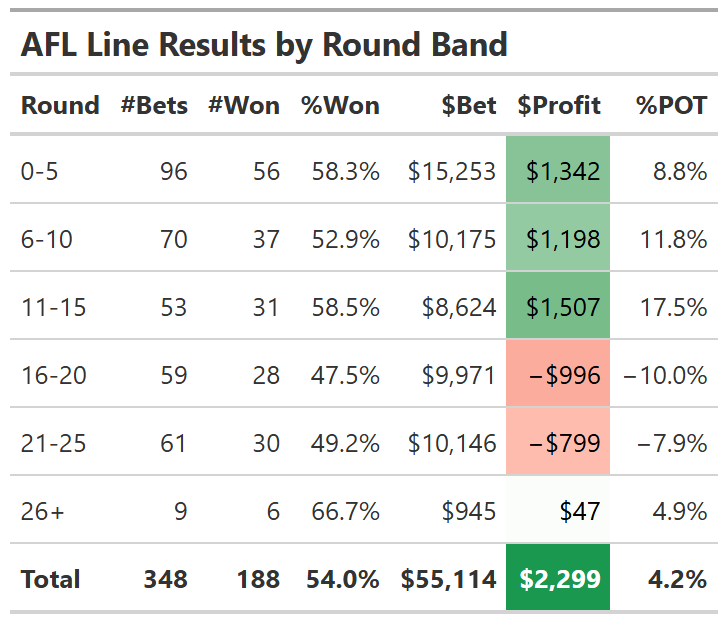The image size is (726, 622).
Task: Select the #Won column header
Action: click(x=244, y=105)
